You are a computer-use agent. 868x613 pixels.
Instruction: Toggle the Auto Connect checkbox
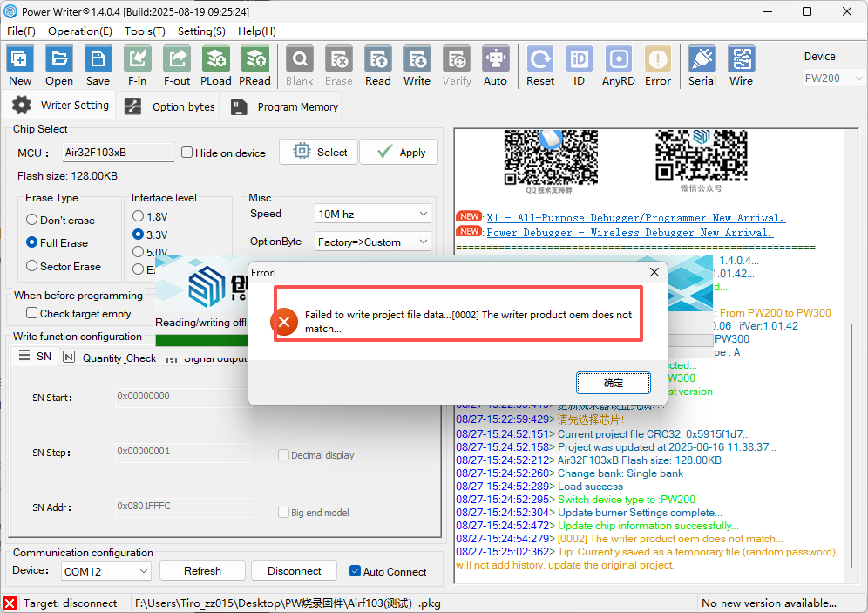pyautogui.click(x=356, y=571)
